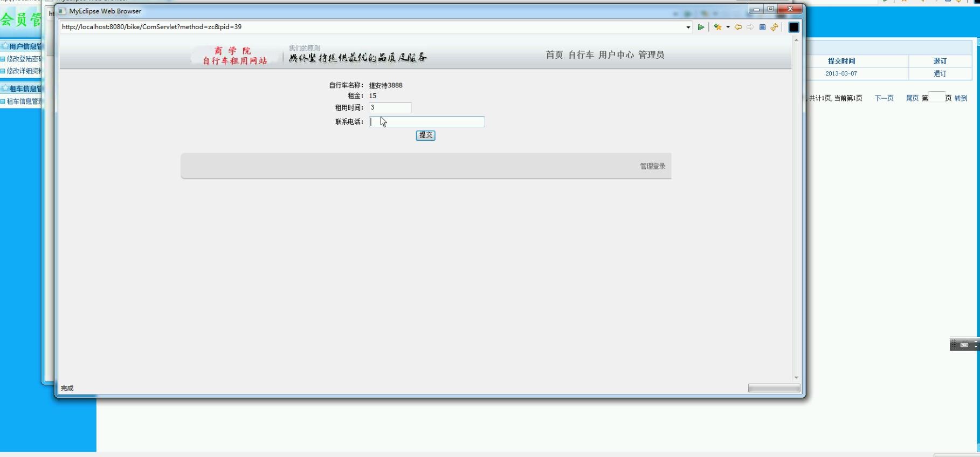980x457 pixels.
Task: Click the input method keyboard icon
Action: tap(964, 344)
